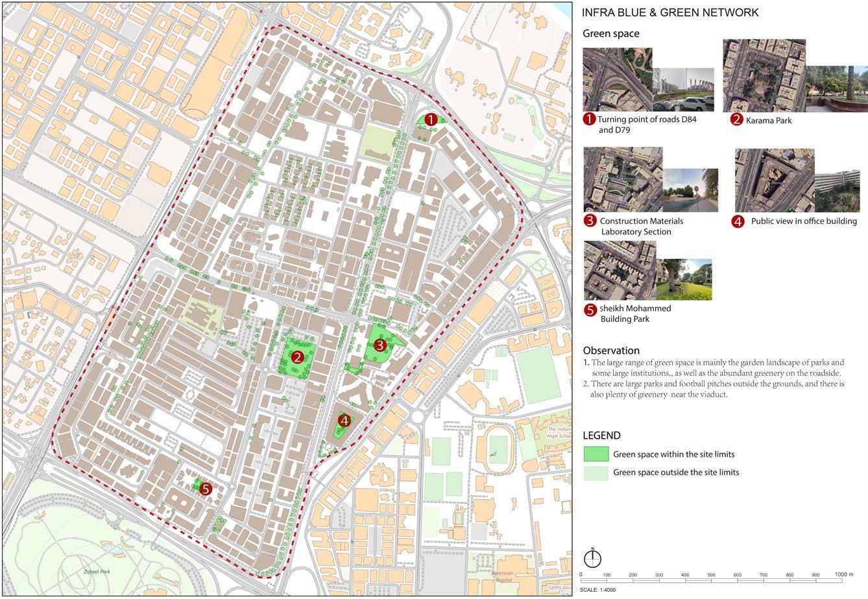Select the sheikh Mohammed Building Park caption

(635, 313)
